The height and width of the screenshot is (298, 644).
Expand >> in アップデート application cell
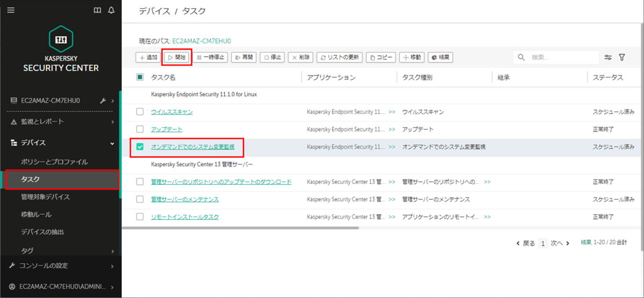pyautogui.click(x=392, y=129)
